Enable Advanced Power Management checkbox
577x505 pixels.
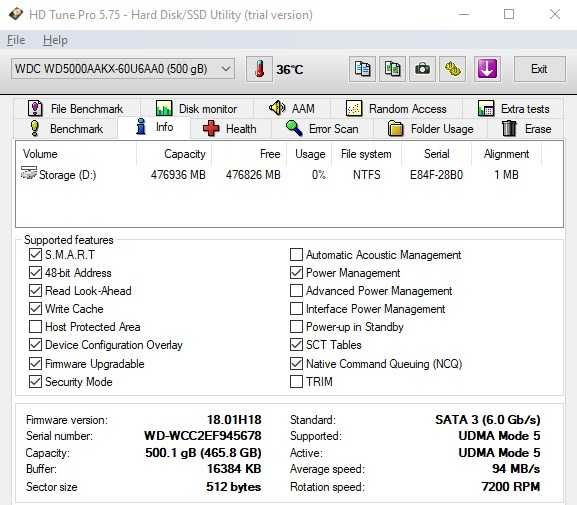coord(296,290)
